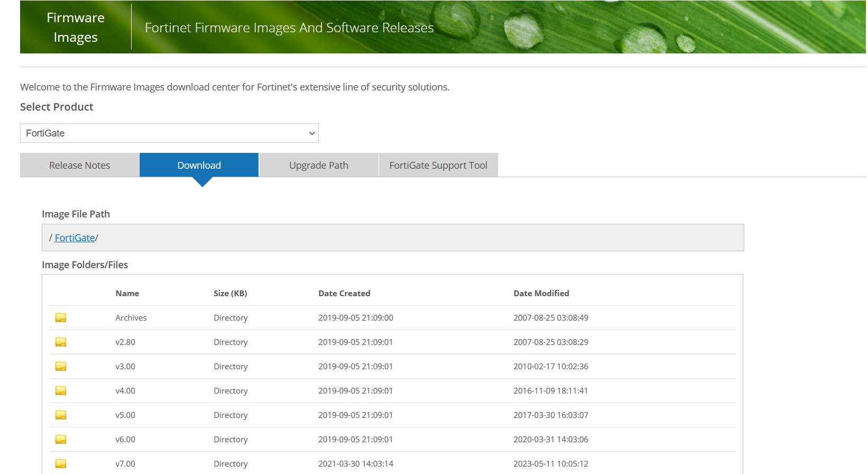Click the Directory size cell for v7.00
This screenshot has height=474, width=868.
click(x=230, y=464)
